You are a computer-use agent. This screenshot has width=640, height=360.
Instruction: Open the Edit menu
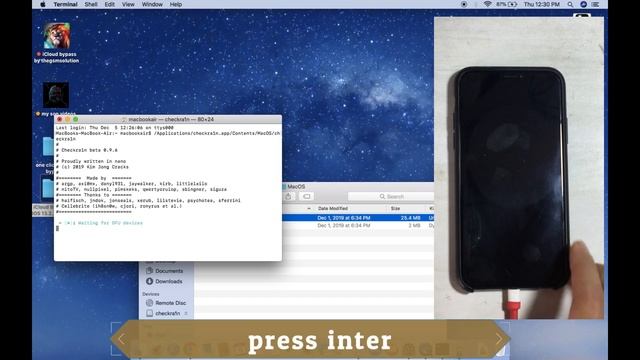pos(109,4)
